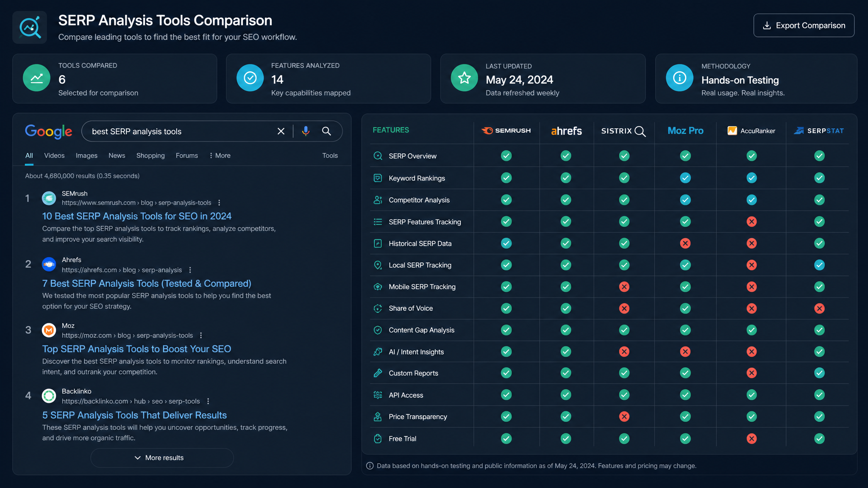The width and height of the screenshot is (868, 488).
Task: Open '5 SERP Analysis Tools That Deliver' link
Action: tap(134, 415)
